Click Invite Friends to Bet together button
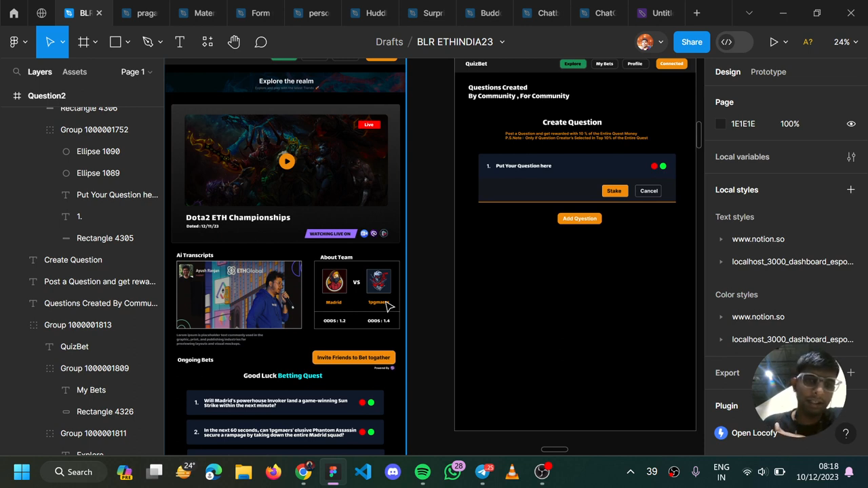The height and width of the screenshot is (488, 868). 353,357
